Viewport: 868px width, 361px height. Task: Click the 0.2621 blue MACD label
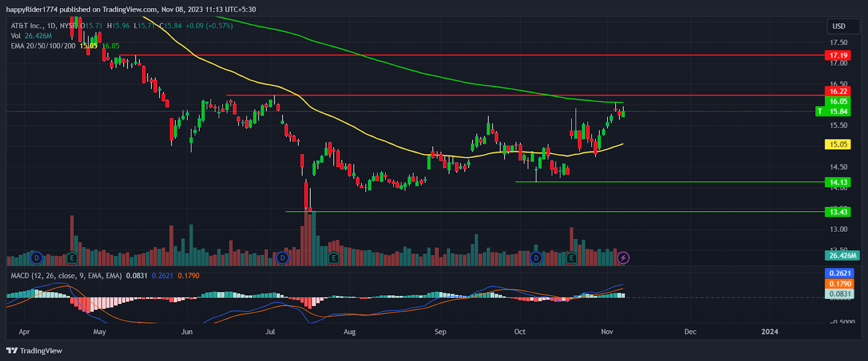[x=839, y=273]
